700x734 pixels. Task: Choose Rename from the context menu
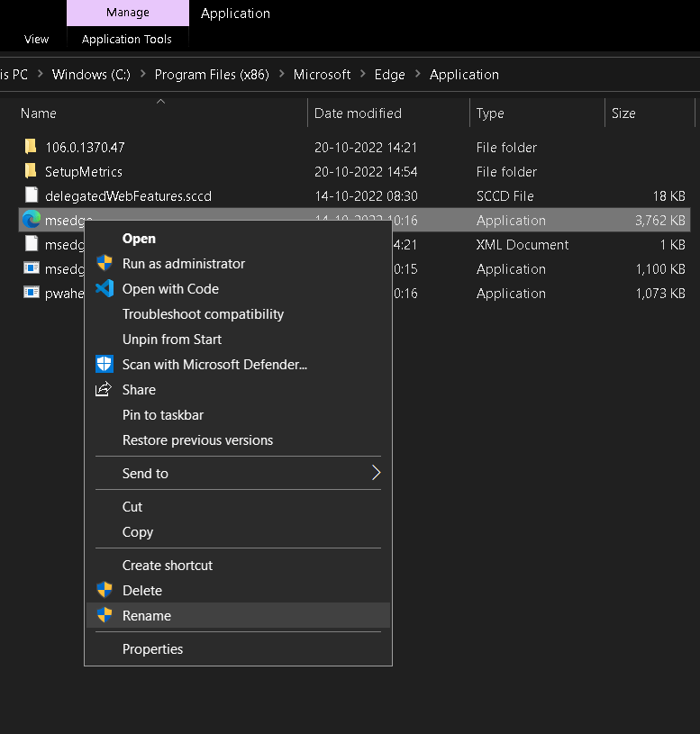pyautogui.click(x=147, y=616)
